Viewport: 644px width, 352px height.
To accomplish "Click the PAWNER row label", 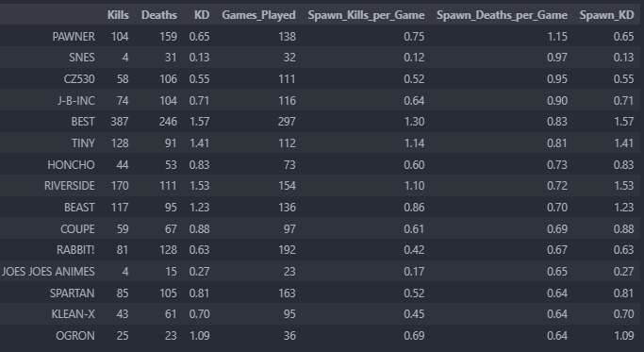I will point(74,37).
